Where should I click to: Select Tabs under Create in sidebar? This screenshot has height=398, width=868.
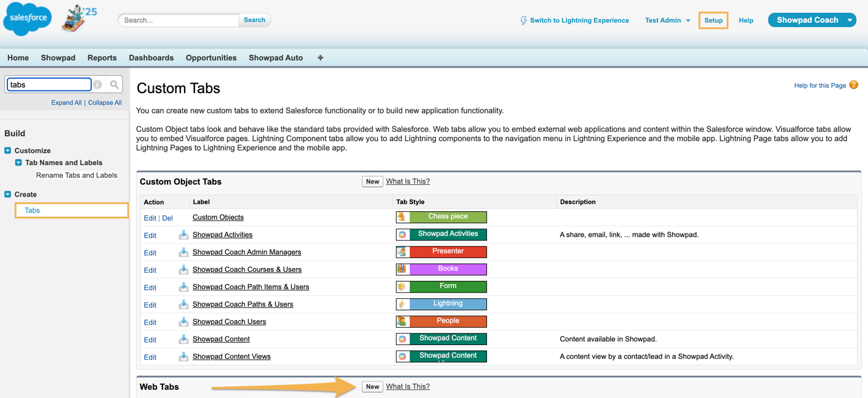[32, 211]
